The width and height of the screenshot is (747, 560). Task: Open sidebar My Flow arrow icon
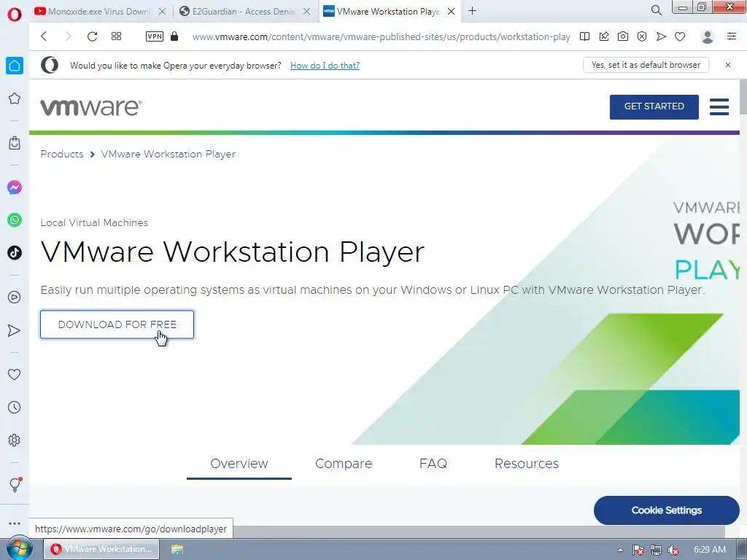tap(15, 330)
